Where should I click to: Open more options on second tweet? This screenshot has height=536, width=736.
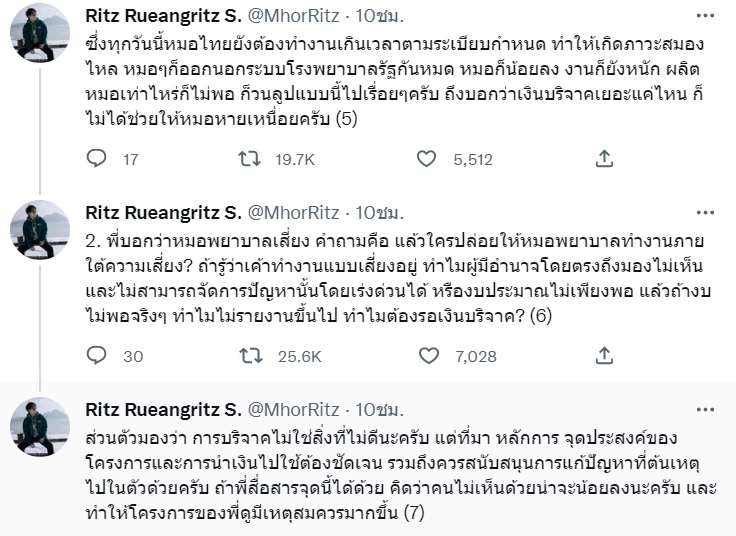tap(713, 215)
